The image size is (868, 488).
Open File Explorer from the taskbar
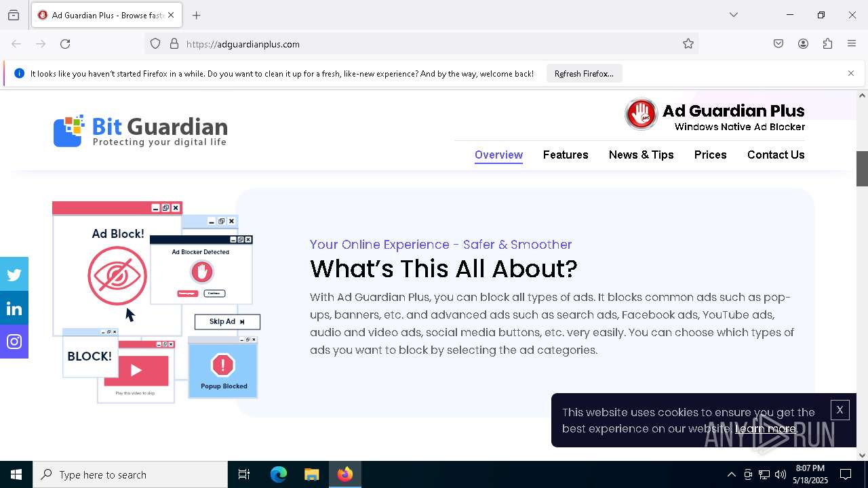pos(311,474)
